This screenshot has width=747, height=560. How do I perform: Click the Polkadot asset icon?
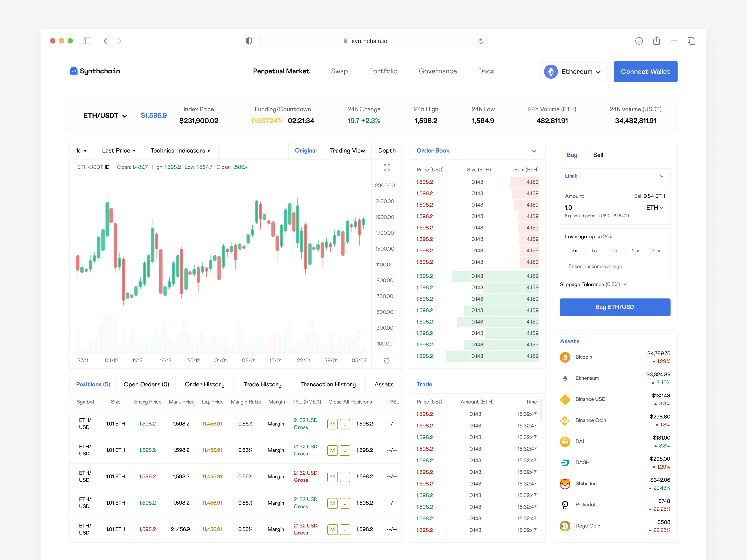(565, 505)
